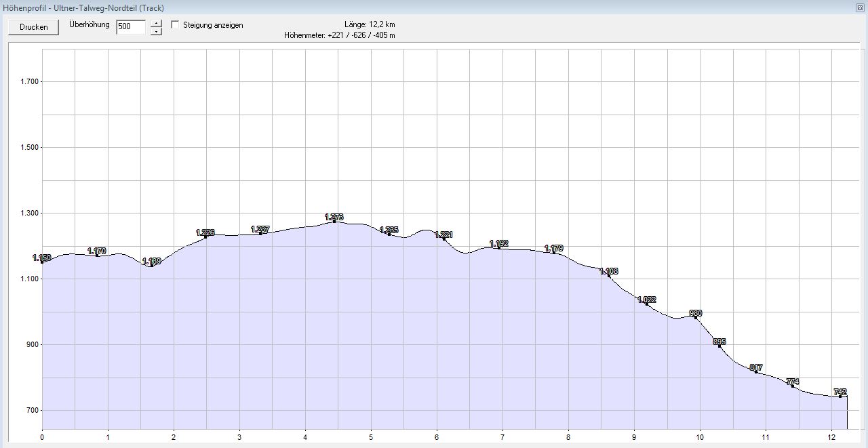Click the 1.237 elevation point
This screenshot has width=868, height=448.
click(x=260, y=232)
